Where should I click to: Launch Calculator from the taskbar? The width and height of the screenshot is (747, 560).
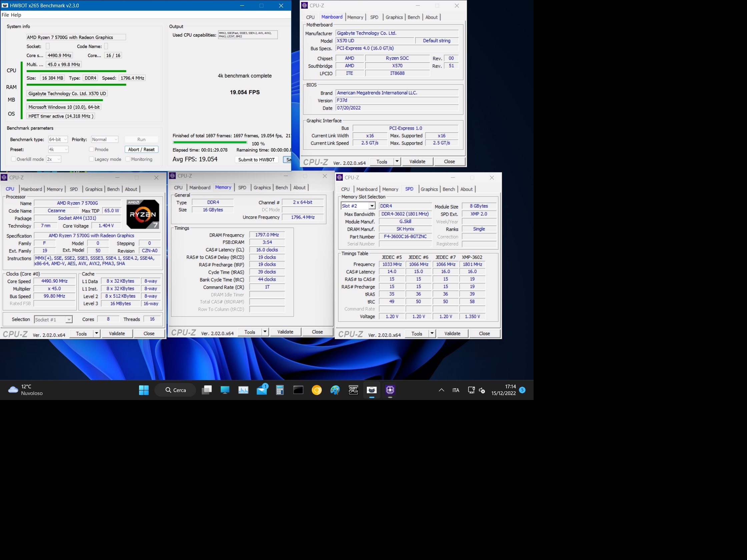point(280,390)
